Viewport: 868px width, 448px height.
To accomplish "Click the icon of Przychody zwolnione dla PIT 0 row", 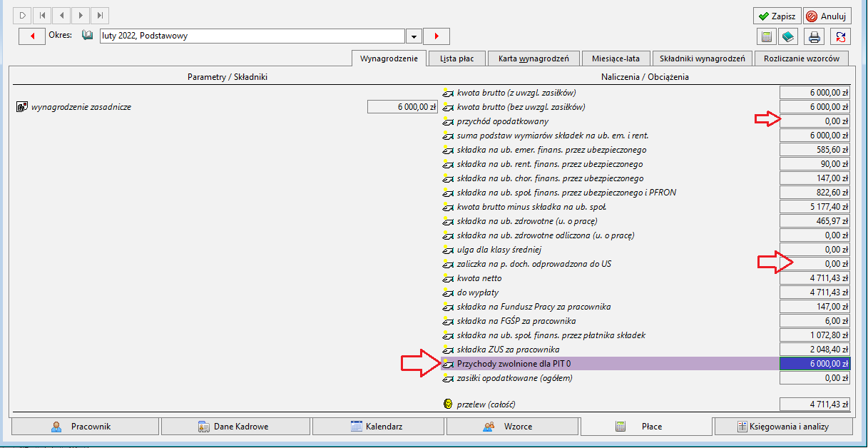I will coord(448,364).
